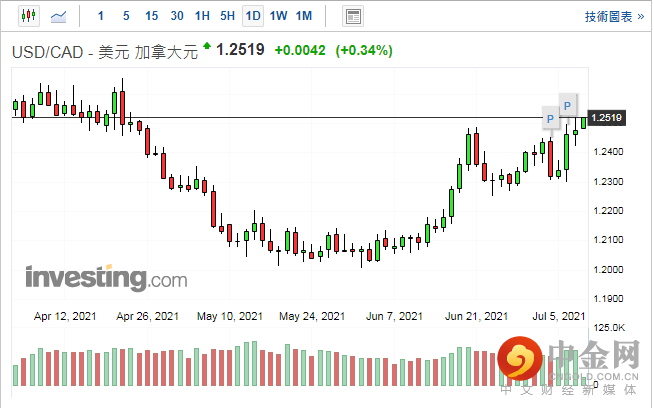The height and width of the screenshot is (408, 654).
Task: Click the USD/CAD - 美元 加拿大元 title
Action: pos(105,52)
